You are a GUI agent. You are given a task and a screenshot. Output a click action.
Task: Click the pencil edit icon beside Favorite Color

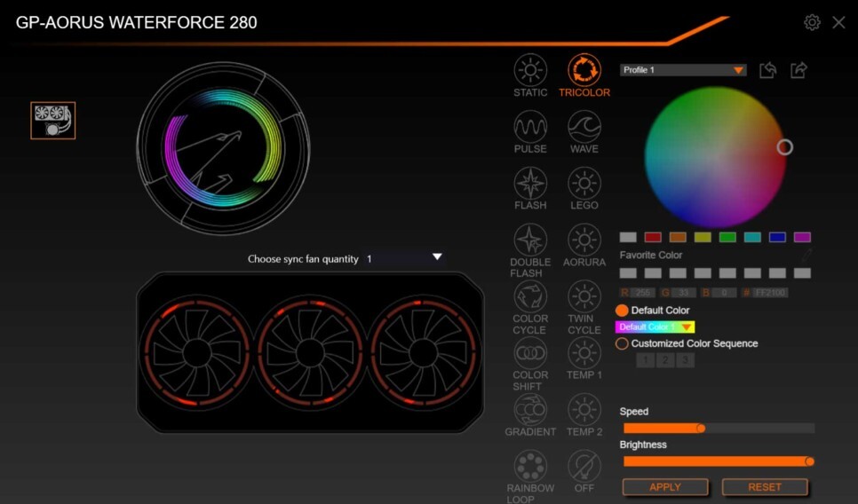[x=806, y=255]
